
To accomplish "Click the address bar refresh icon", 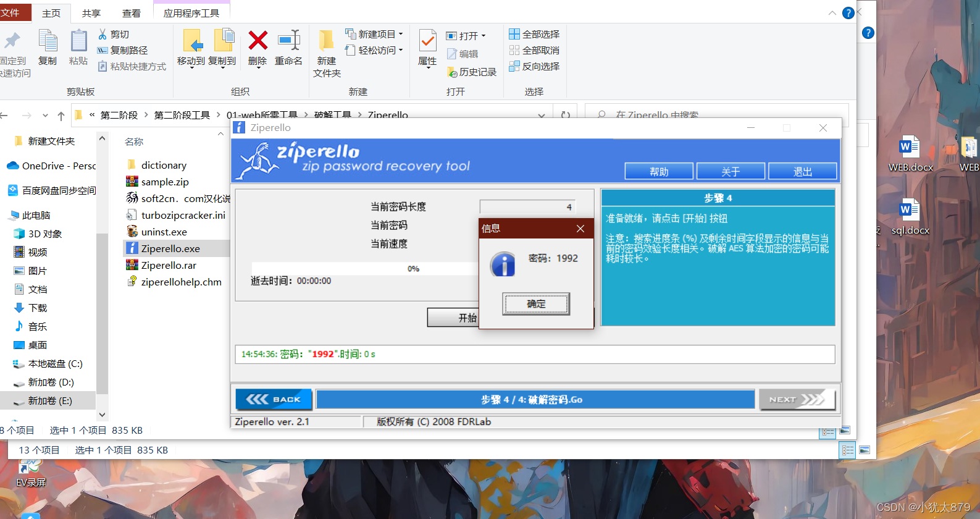I will [x=565, y=115].
